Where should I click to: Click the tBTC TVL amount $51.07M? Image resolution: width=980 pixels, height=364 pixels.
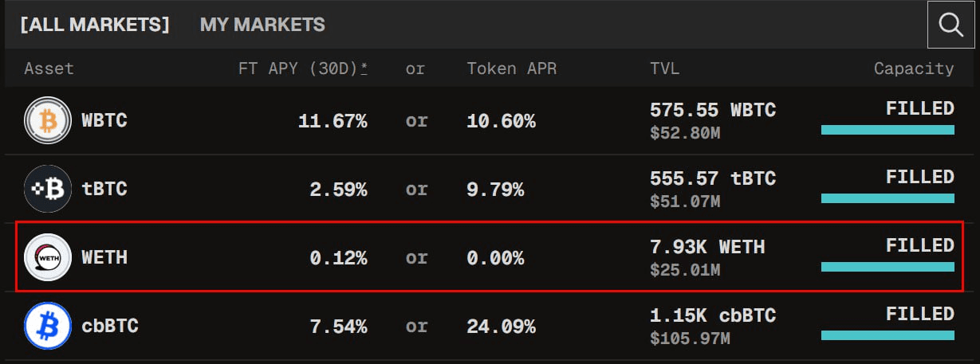point(685,202)
